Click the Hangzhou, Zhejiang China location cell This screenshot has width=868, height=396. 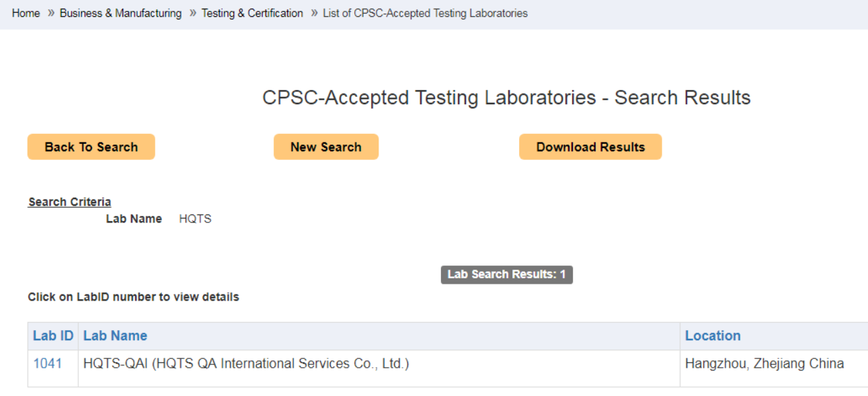764,364
